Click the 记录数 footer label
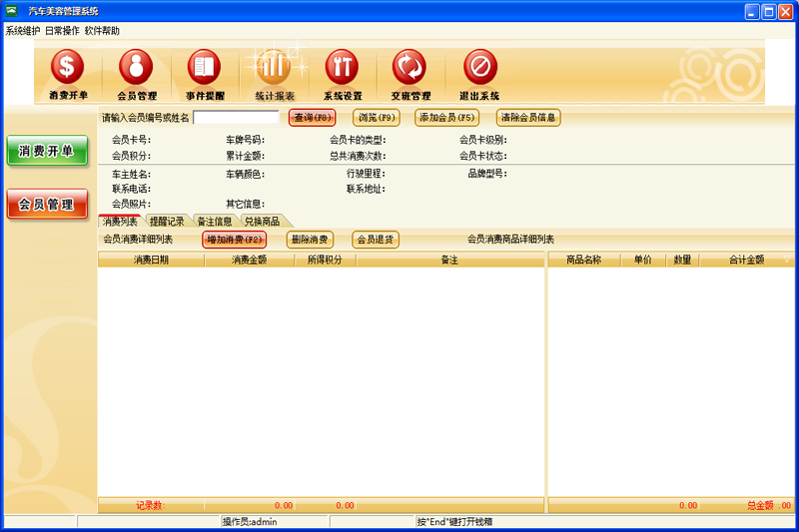799x532 pixels. (151, 505)
